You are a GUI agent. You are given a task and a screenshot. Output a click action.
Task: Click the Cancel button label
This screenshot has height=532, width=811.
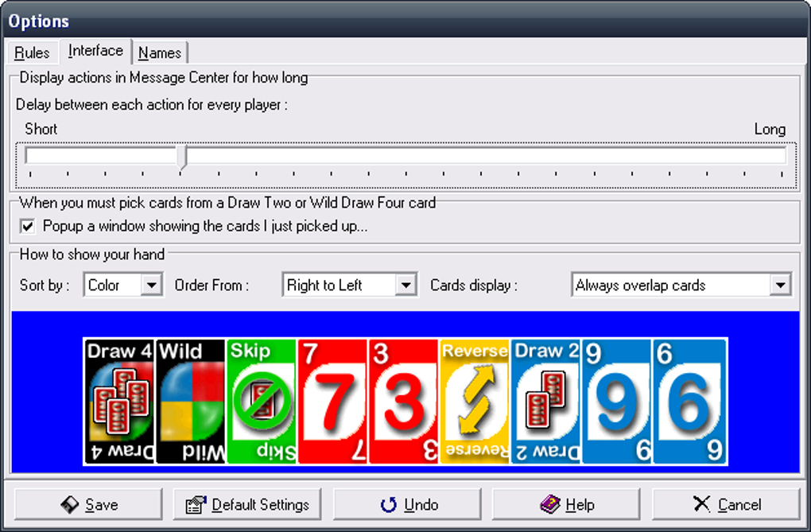click(739, 505)
